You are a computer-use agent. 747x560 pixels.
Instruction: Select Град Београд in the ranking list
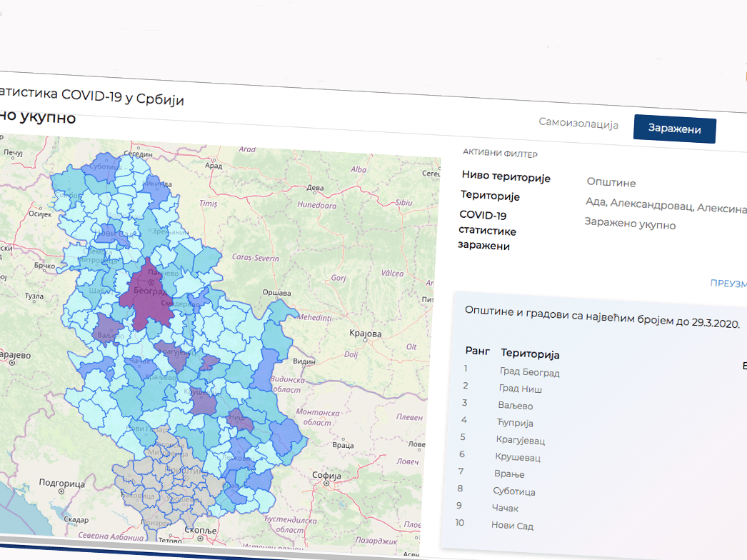point(529,372)
